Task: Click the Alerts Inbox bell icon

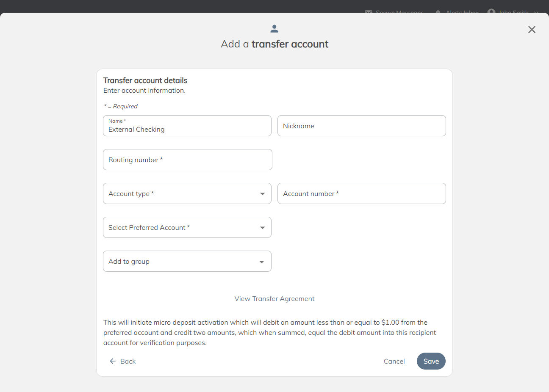Action: (438, 12)
